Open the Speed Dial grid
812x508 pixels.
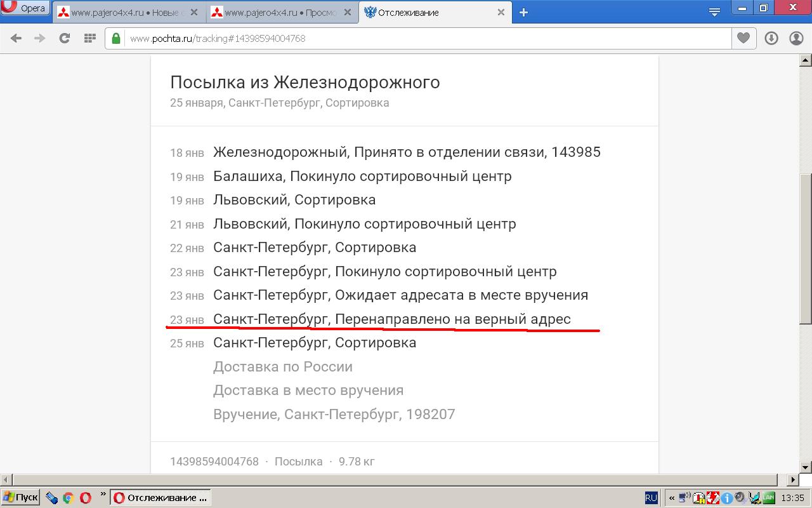[89, 38]
